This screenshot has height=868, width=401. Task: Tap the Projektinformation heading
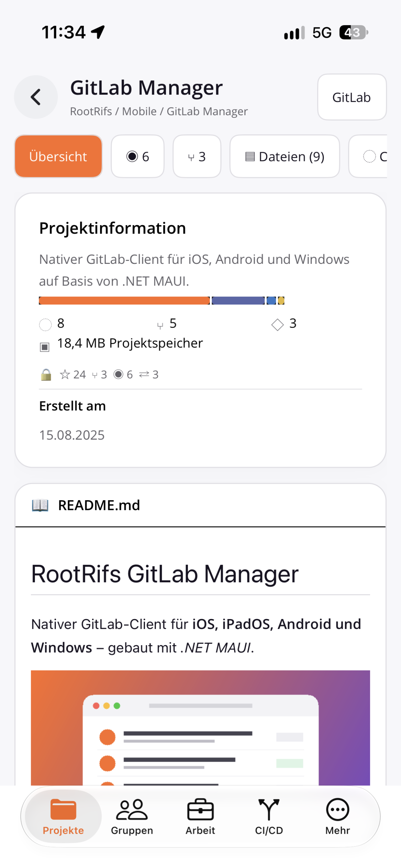point(113,228)
